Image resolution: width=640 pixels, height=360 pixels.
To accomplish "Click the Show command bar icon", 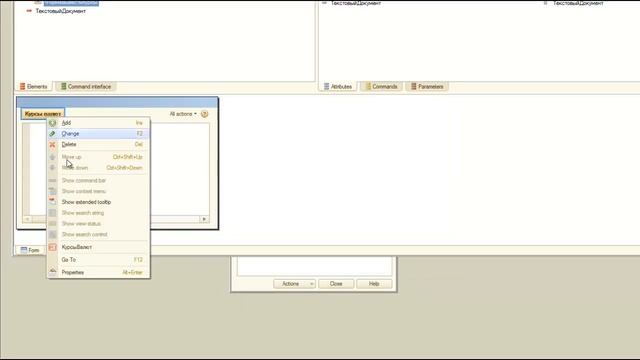I will tap(53, 180).
